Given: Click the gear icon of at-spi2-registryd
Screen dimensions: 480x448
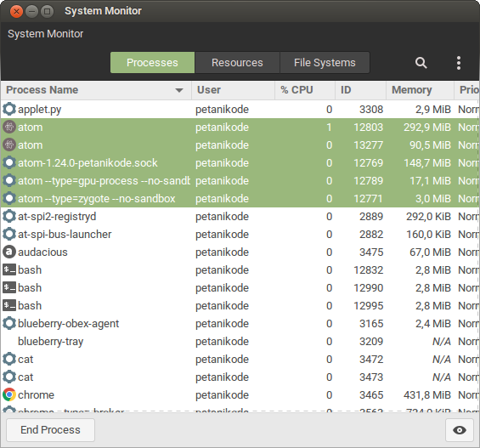Looking at the screenshot, I should pos(9,216).
